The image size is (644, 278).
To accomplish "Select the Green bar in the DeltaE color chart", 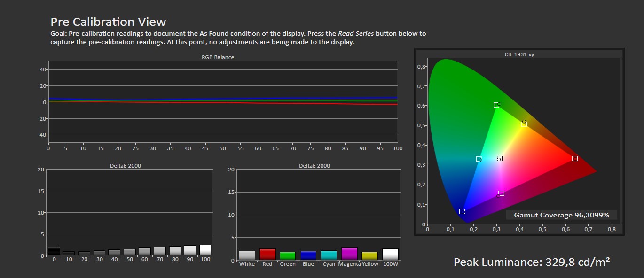I will (x=288, y=256).
